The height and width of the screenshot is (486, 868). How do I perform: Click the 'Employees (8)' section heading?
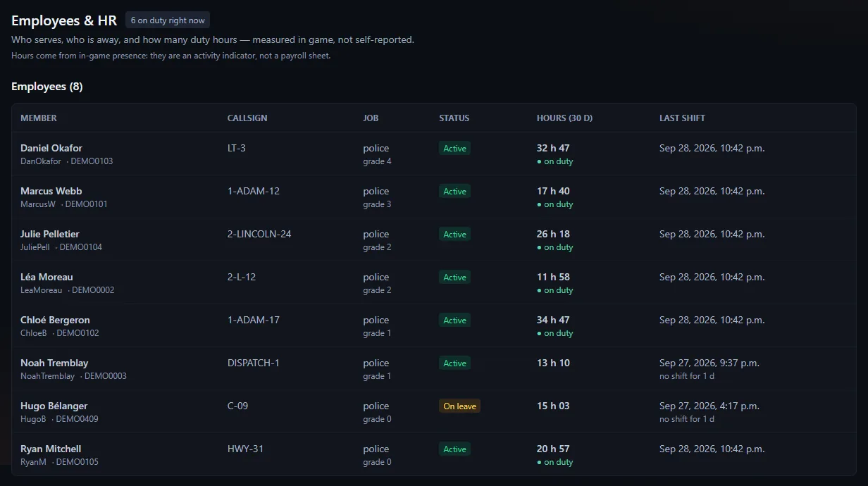coord(47,87)
